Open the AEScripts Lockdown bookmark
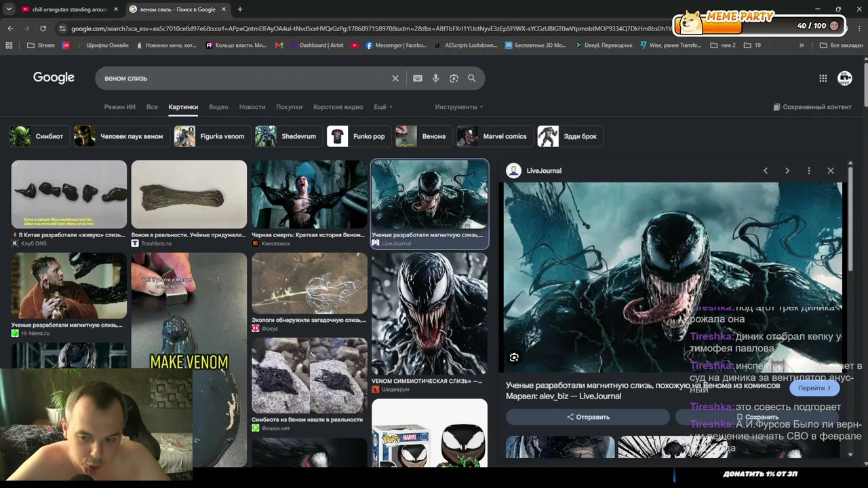The width and height of the screenshot is (868, 488). pyautogui.click(x=465, y=45)
